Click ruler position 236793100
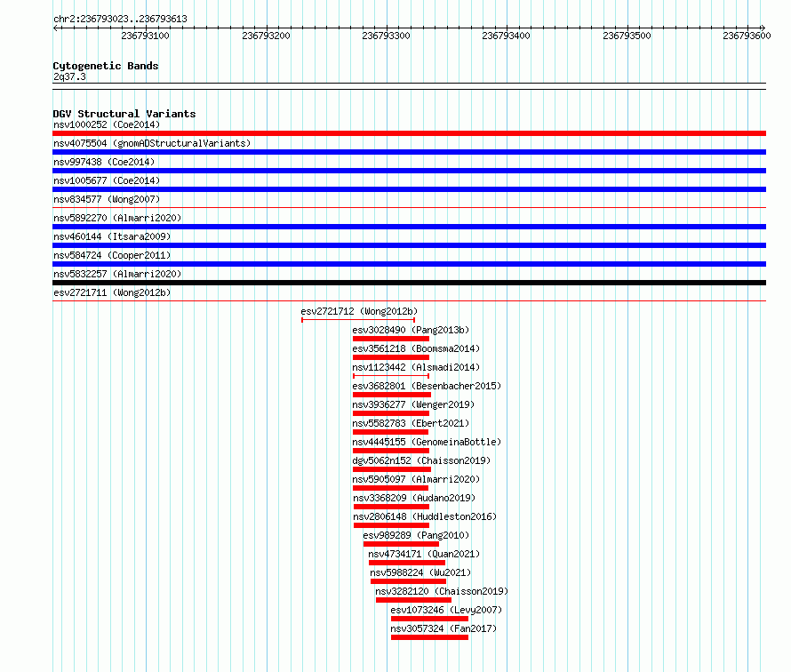The height and width of the screenshot is (672, 791). pos(145,36)
